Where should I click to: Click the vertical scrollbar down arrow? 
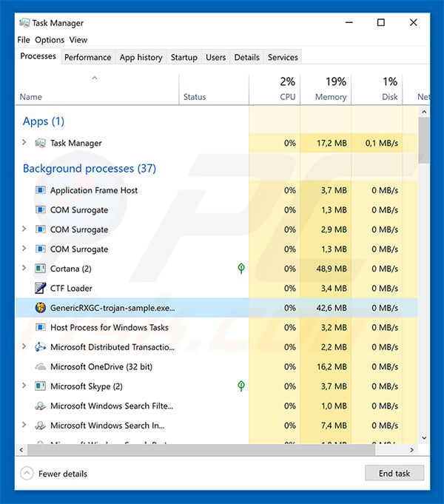[x=424, y=438]
